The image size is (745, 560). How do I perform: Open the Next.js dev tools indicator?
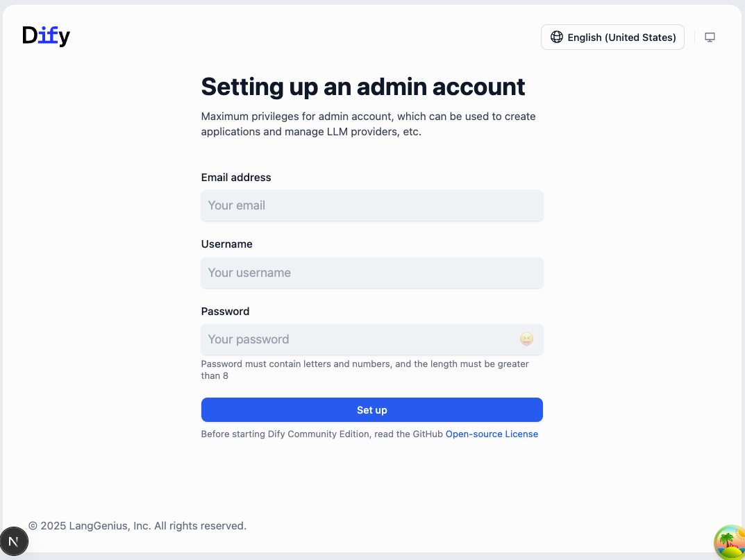coord(14,541)
